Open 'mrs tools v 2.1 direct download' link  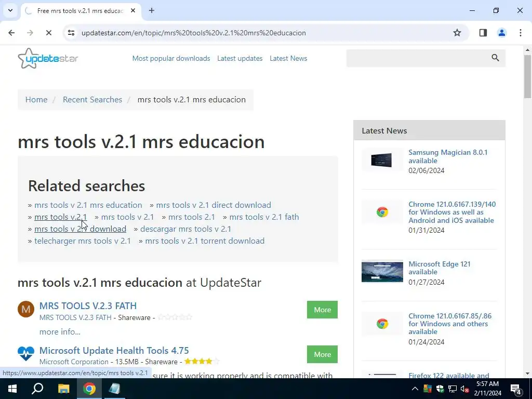(x=214, y=205)
